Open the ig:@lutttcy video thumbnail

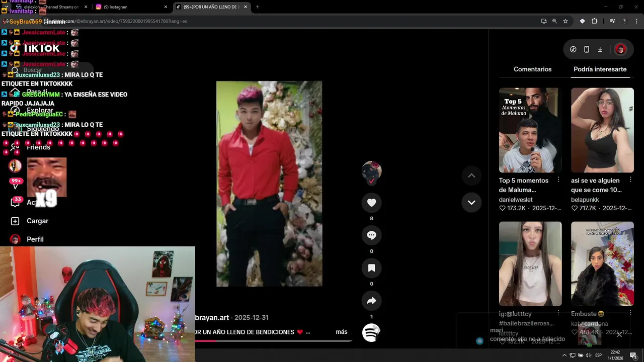tap(530, 264)
